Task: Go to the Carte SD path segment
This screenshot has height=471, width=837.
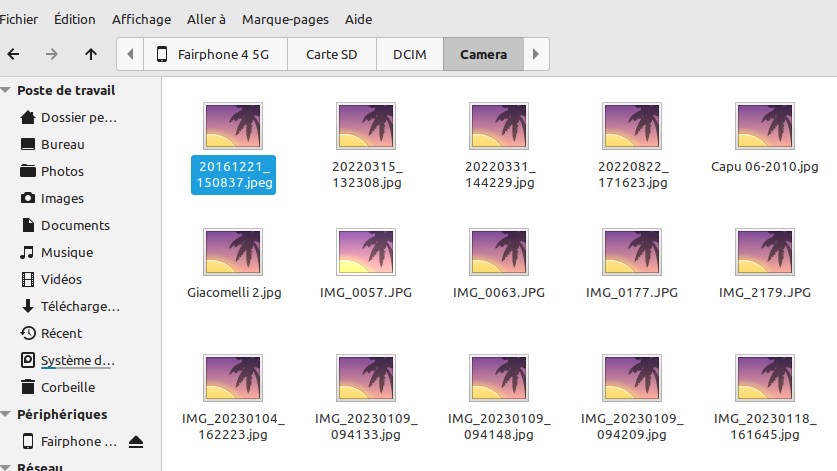Action: [331, 54]
